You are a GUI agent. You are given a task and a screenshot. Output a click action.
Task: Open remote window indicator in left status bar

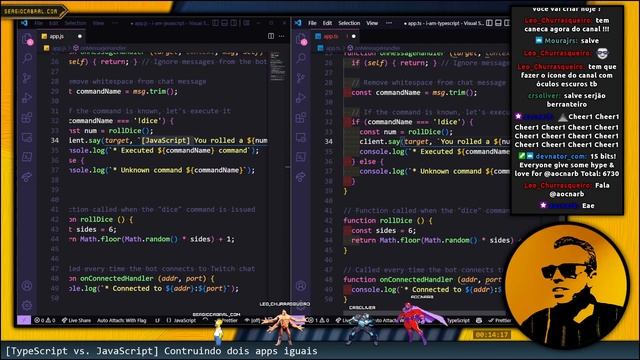coord(24,320)
